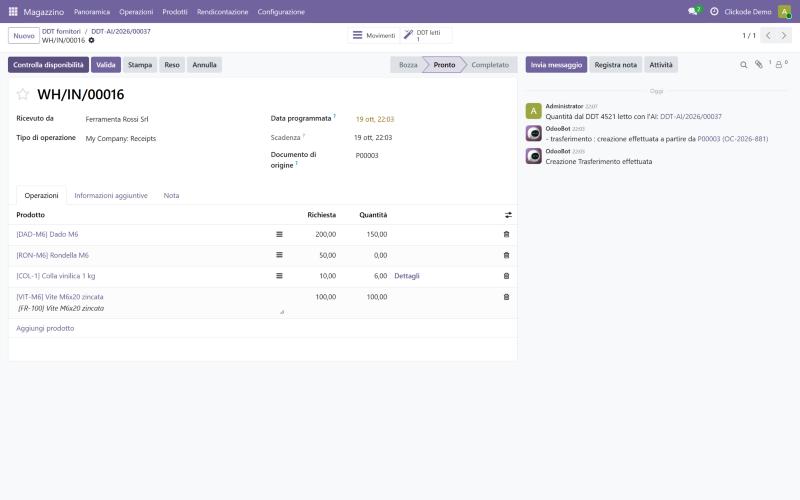Open DDT-AI/2026/00037 breadcrumb link
This screenshot has width=800, height=500.
click(121, 31)
